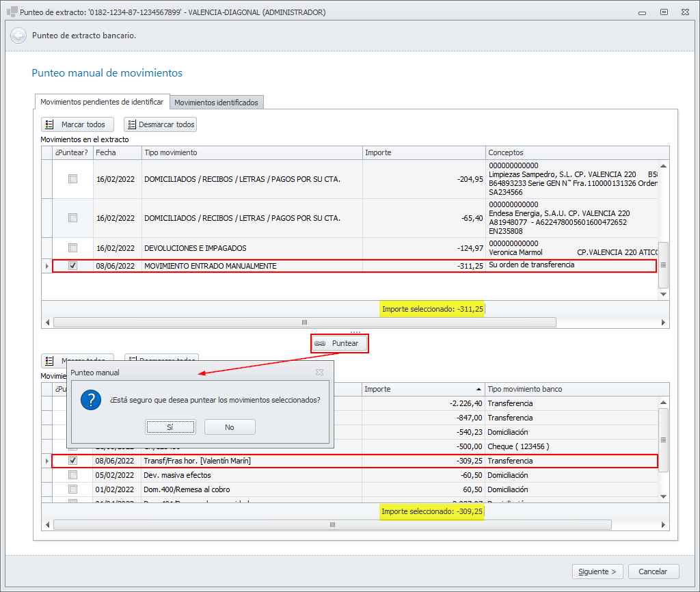Check the Limpiezas Sampedro -204,95 row checkbox
The width and height of the screenshot is (700, 592).
pos(72,179)
